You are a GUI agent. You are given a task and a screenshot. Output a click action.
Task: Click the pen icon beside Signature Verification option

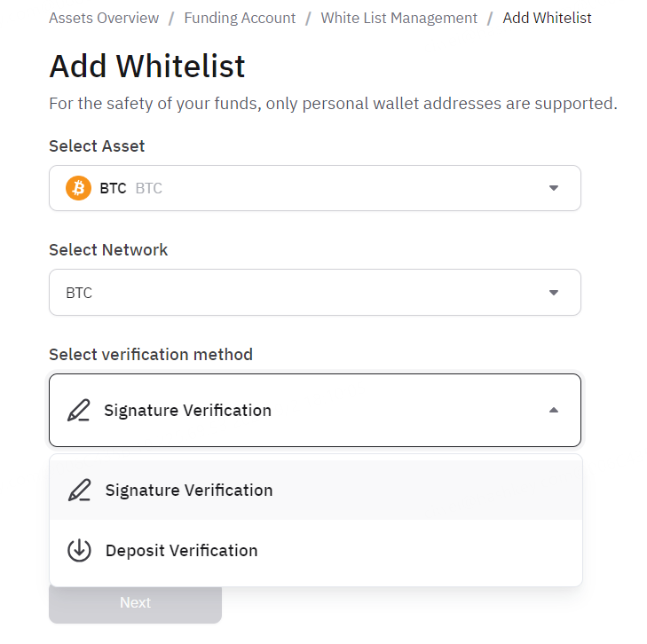(79, 491)
